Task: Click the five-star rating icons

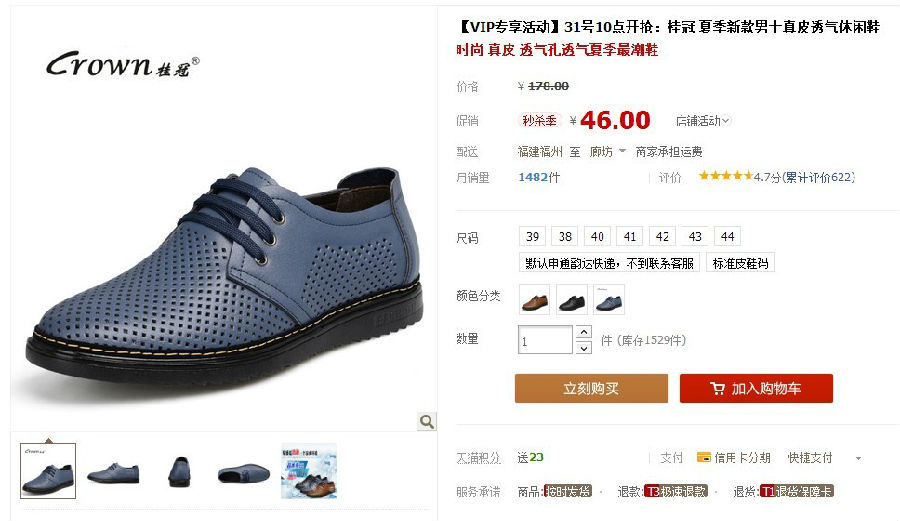Action: point(726,176)
